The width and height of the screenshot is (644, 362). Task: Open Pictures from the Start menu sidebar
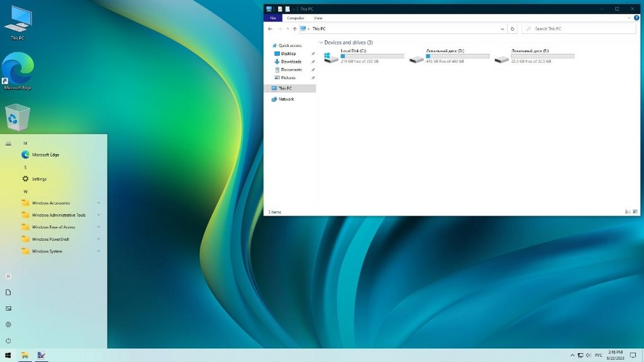click(8, 308)
